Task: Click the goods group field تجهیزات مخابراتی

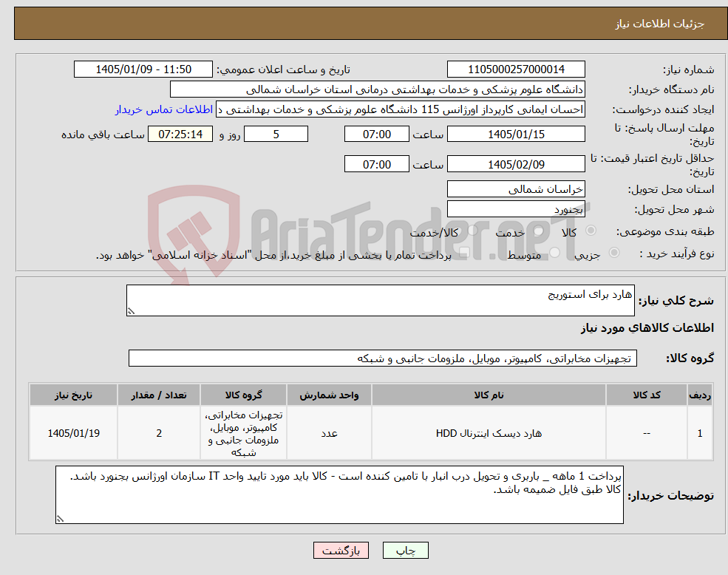Action: [383, 358]
